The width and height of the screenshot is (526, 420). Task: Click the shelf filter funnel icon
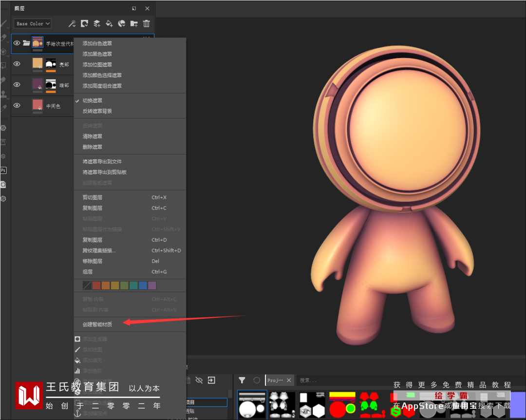[x=242, y=380]
